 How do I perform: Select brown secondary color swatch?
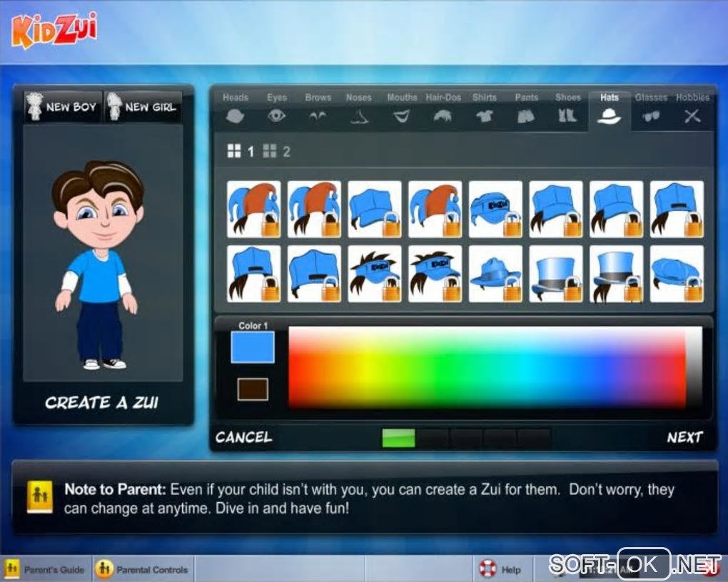[253, 389]
